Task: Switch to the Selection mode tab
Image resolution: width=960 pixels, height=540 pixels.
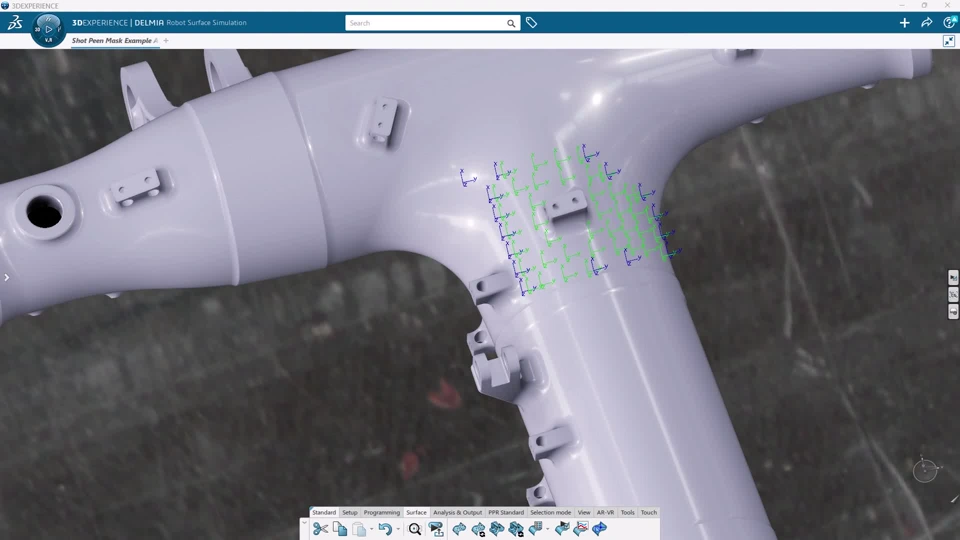Action: pyautogui.click(x=550, y=512)
